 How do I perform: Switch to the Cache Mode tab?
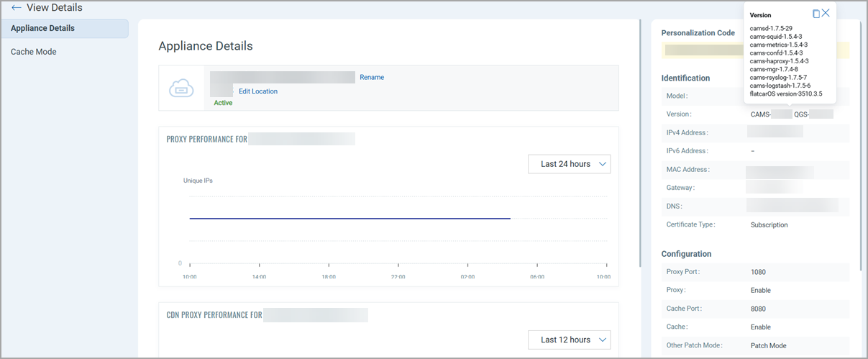34,52
